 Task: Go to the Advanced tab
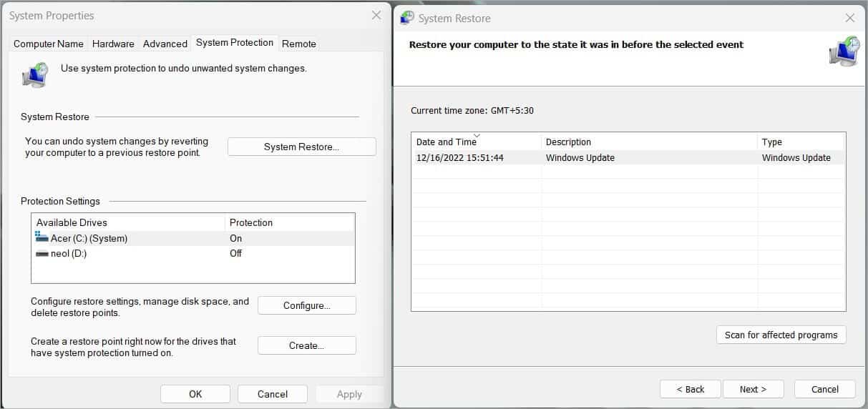[x=165, y=44]
